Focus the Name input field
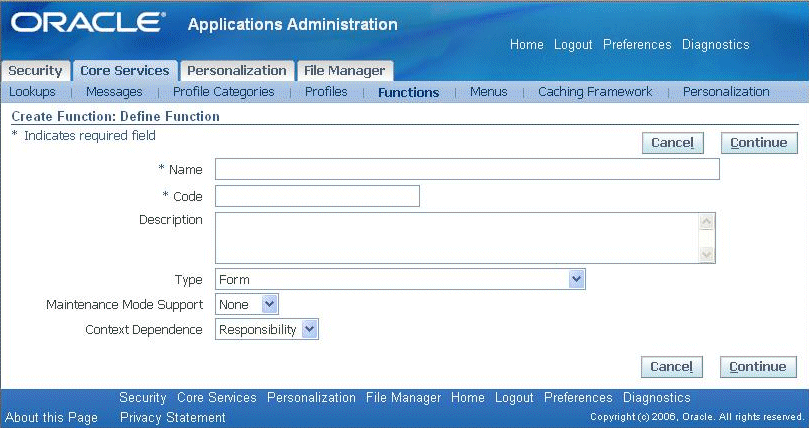The image size is (809, 428). [467, 169]
